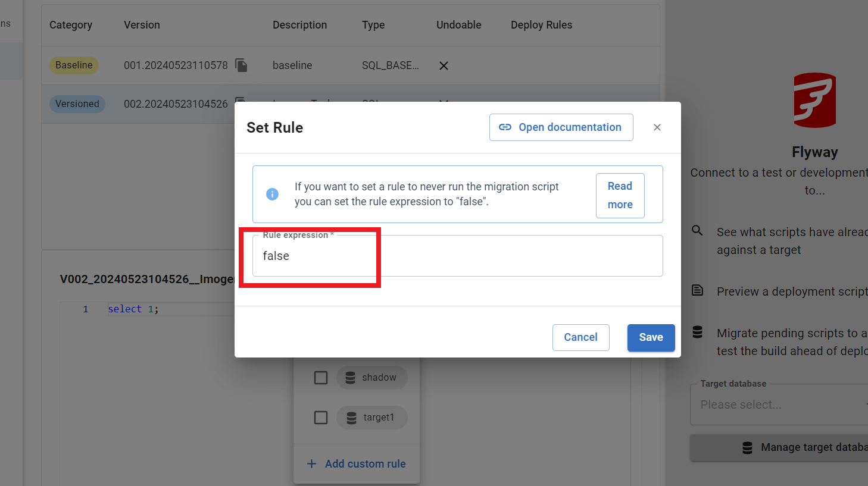The width and height of the screenshot is (868, 486).
Task: Focus the Rule expression field
Action: pos(457,256)
